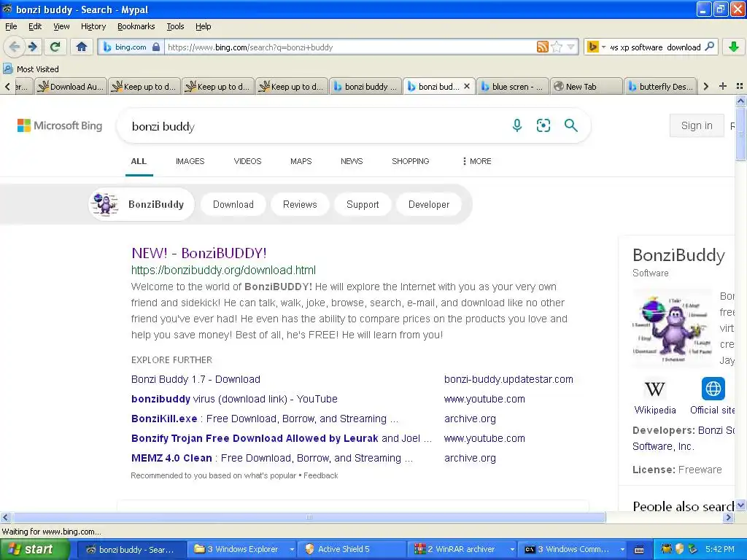Click the BonziBuddy entity chip
The width and height of the screenshot is (747, 560).
tap(142, 204)
